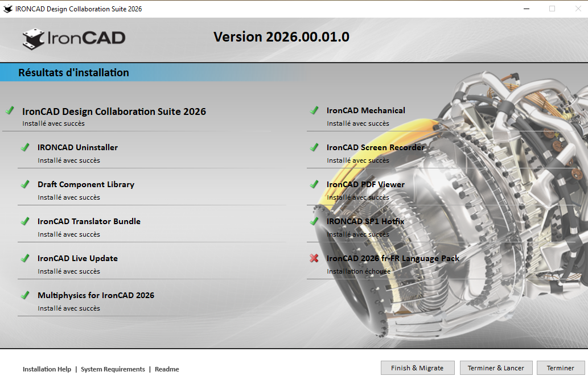Click the IRONCAD app icon in title bar
Viewport: 588px width, 380px height.
point(8,9)
